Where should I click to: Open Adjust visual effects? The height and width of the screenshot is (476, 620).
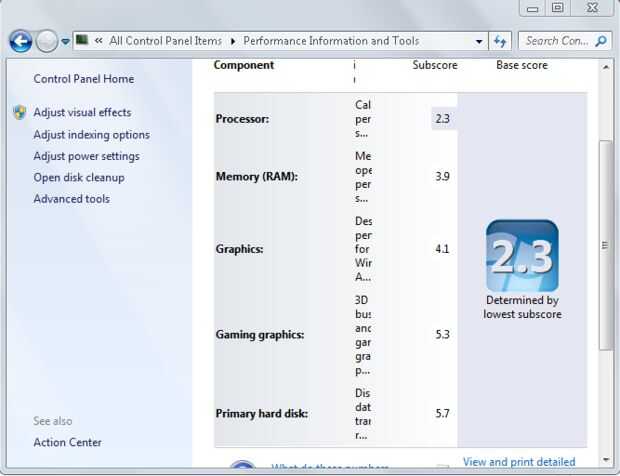coord(82,112)
